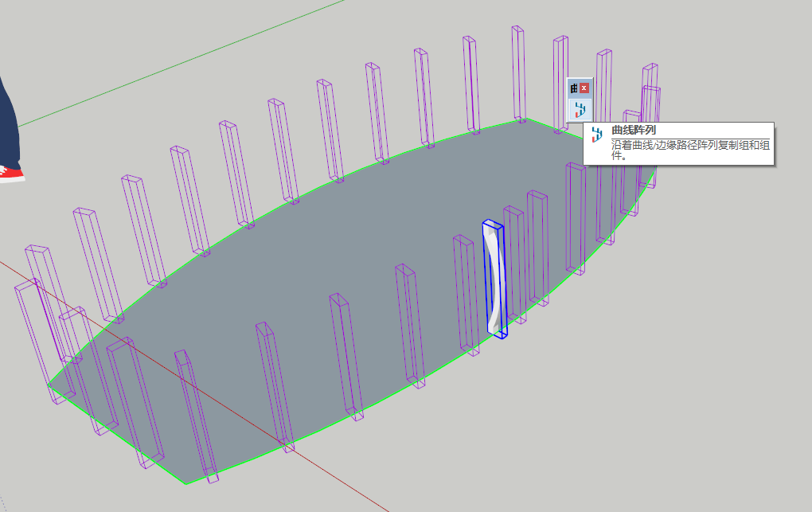Click the purple preview box at the bottom vertex
Screen dimensions: 812x512
(x=197, y=416)
